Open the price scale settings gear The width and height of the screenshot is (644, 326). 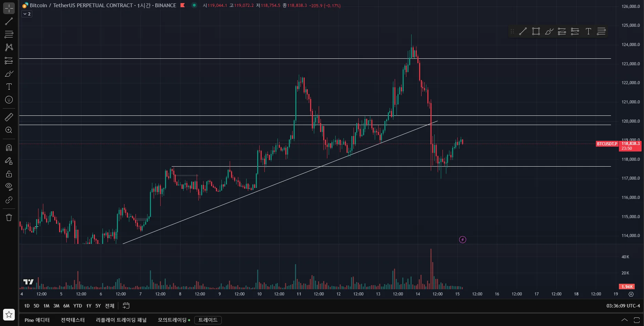coord(631,294)
